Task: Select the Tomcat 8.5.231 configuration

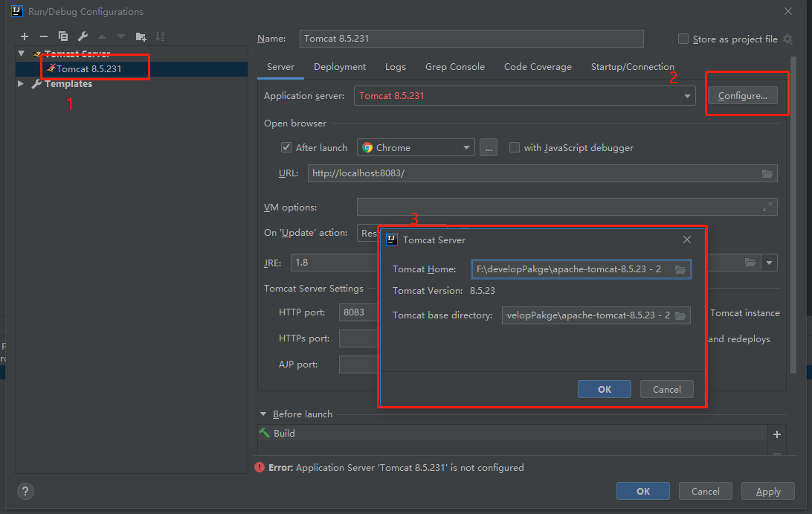Action: click(88, 69)
